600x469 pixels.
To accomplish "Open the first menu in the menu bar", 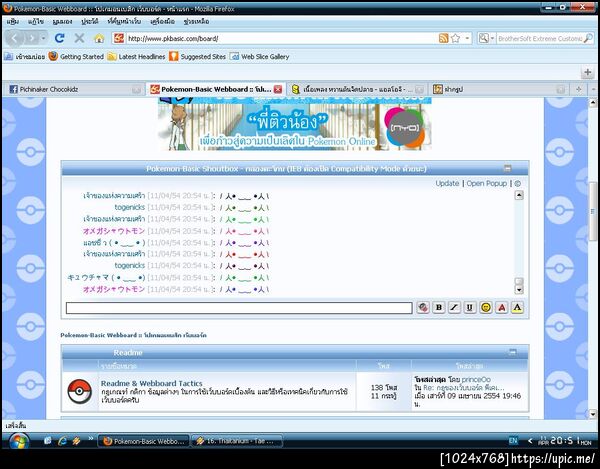I will coord(13,22).
